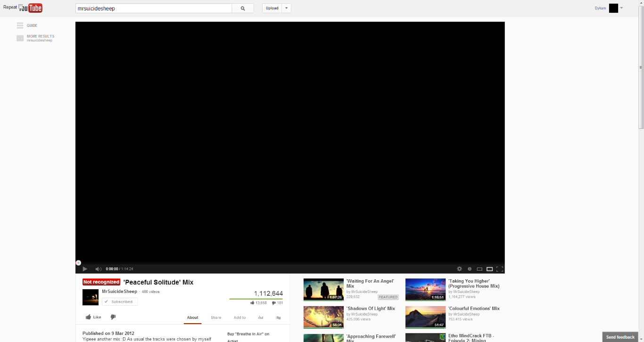Mute the video with the speaker icon
The width and height of the screenshot is (644, 342).
tap(98, 269)
